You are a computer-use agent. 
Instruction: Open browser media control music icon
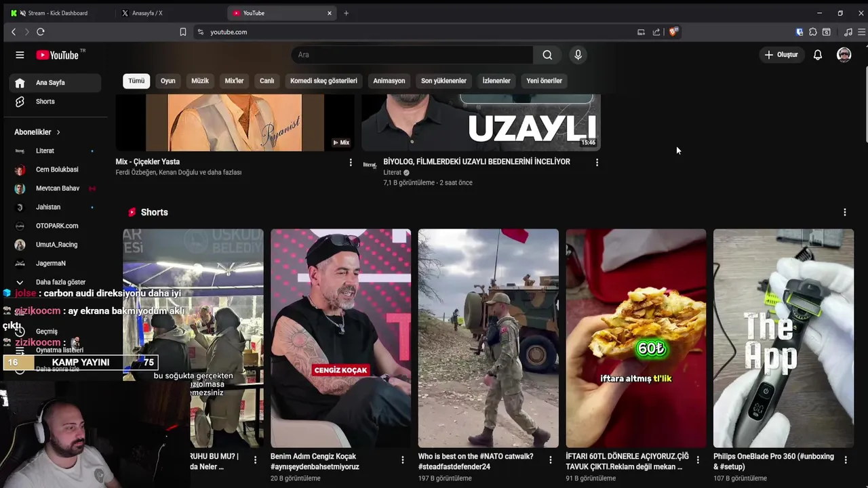coord(848,32)
